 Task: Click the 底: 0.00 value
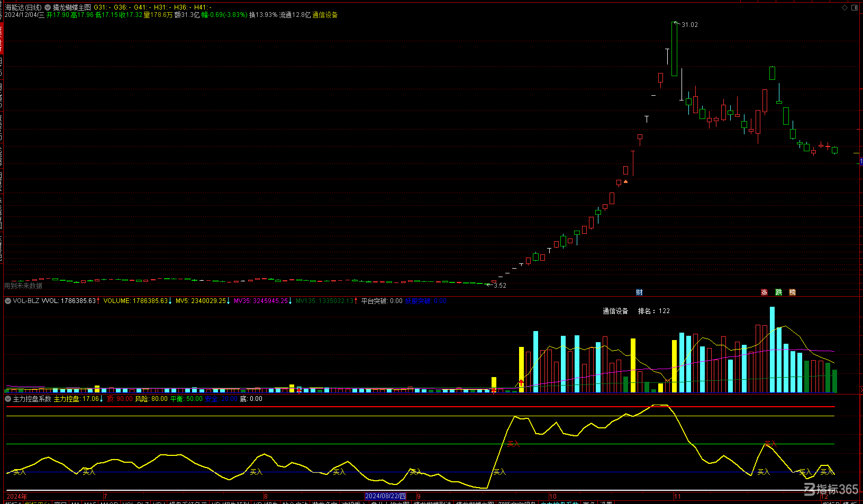click(251, 399)
